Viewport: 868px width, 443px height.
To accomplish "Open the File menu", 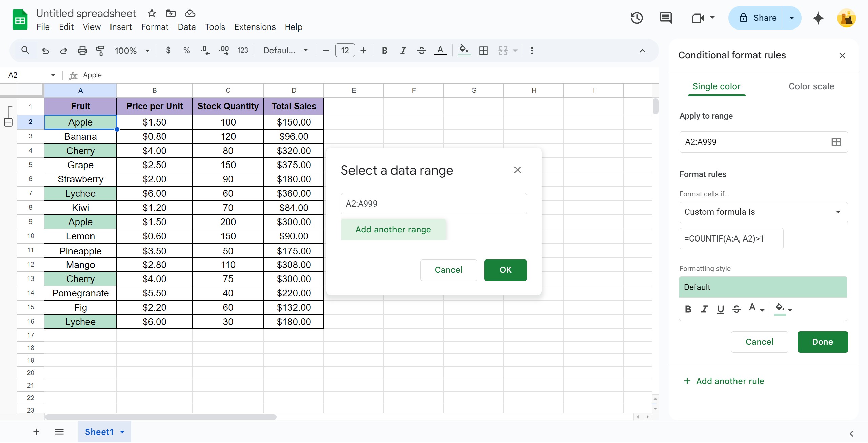I will coord(43,27).
